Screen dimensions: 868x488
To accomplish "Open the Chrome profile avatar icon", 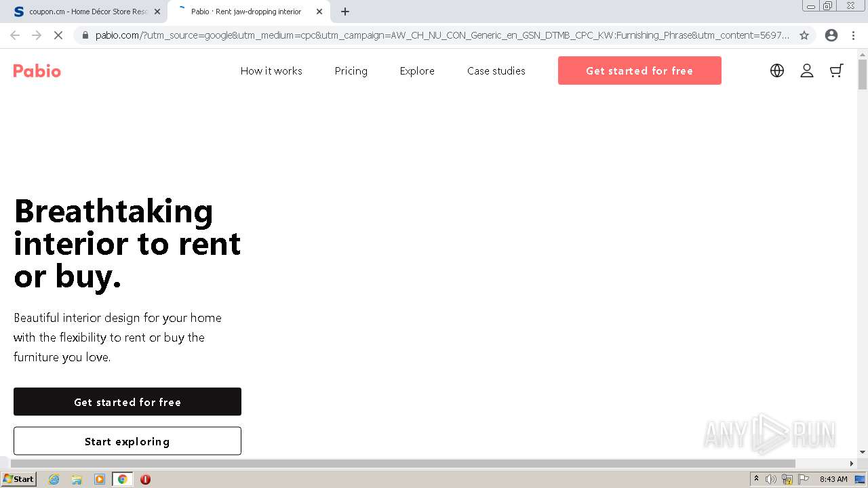I will (831, 35).
